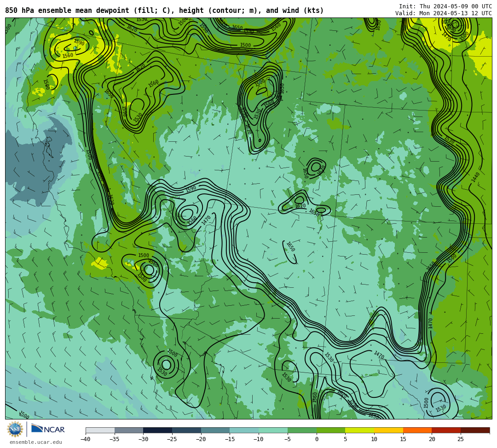Click the -5 colorbar tick label
This screenshot has height=448, width=497.
coord(287,439)
